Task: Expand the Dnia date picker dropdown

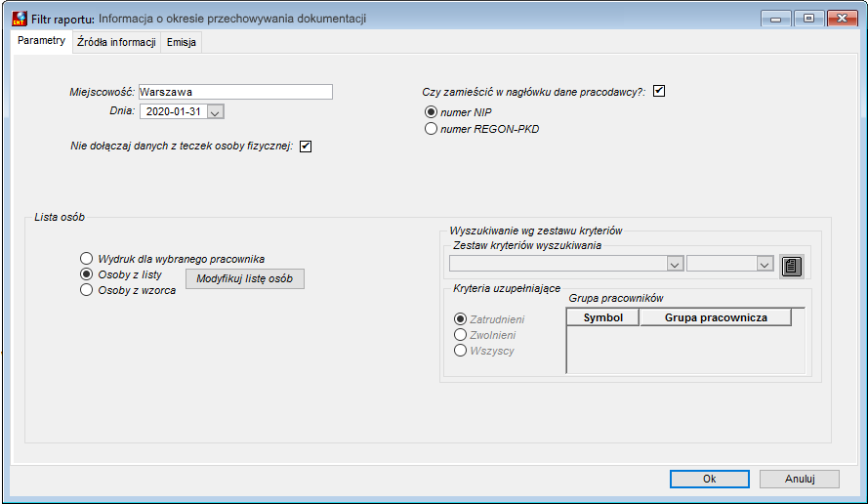Action: (216, 112)
